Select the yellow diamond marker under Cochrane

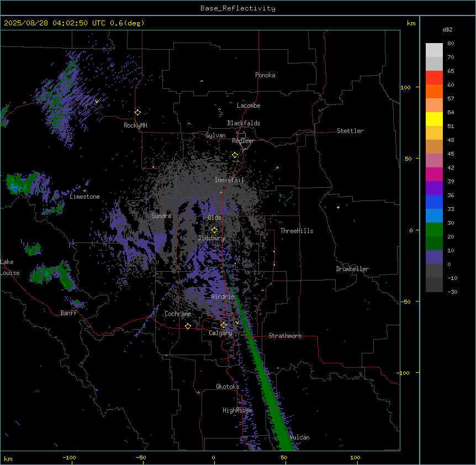188,326
